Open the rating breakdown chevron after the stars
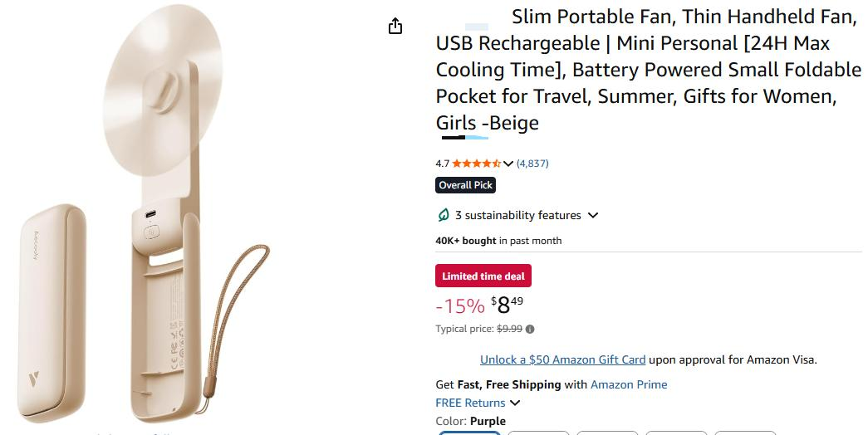The height and width of the screenshot is (435, 868). pos(508,164)
